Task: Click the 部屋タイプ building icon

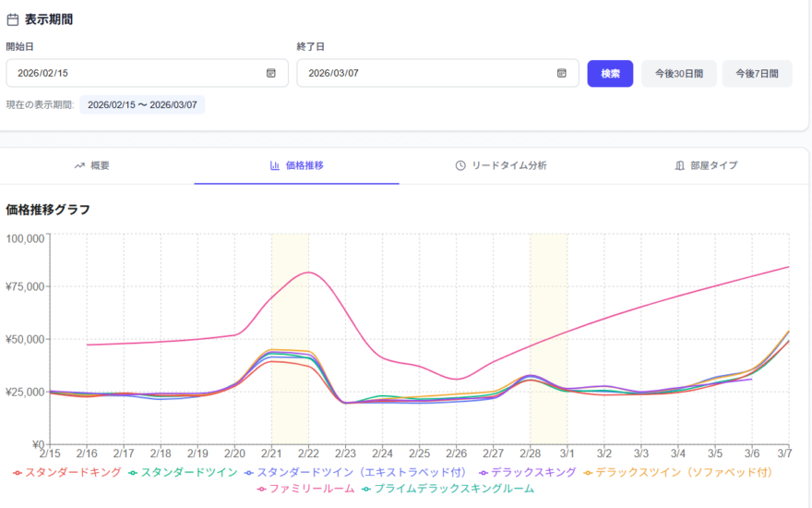Action: [x=680, y=165]
